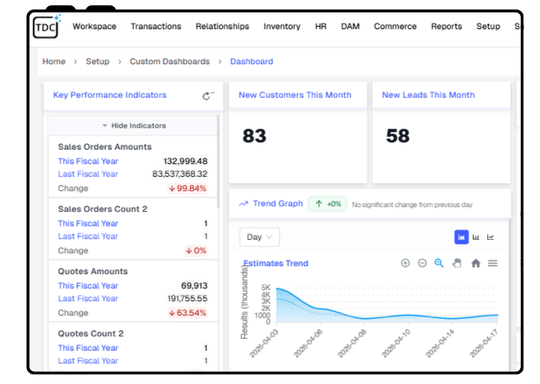Click the estimates trend area chart

click(x=387, y=305)
